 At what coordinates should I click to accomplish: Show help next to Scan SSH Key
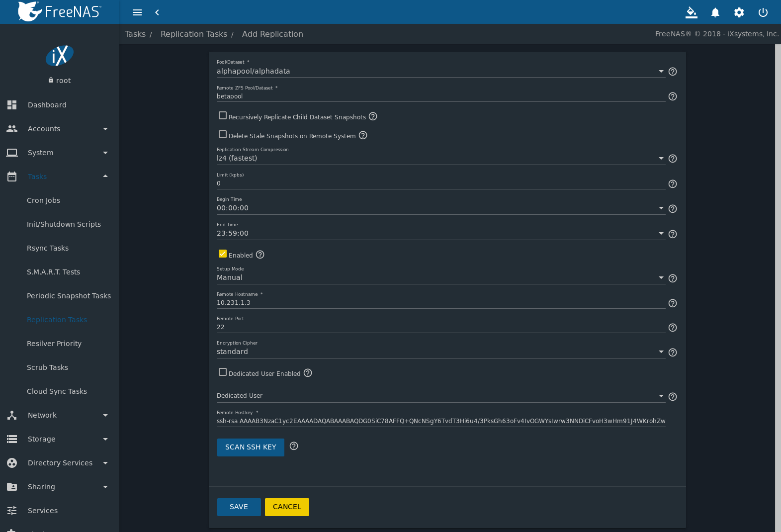pos(294,446)
